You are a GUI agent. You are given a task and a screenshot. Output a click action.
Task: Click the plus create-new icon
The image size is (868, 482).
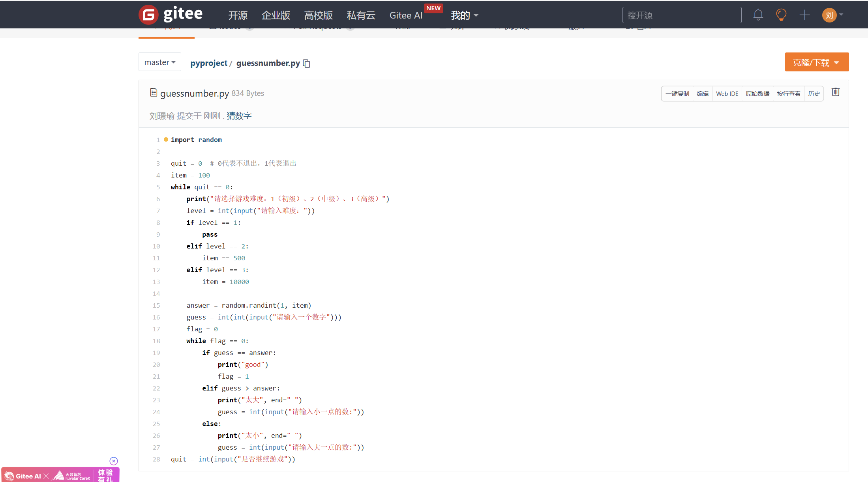(x=804, y=15)
